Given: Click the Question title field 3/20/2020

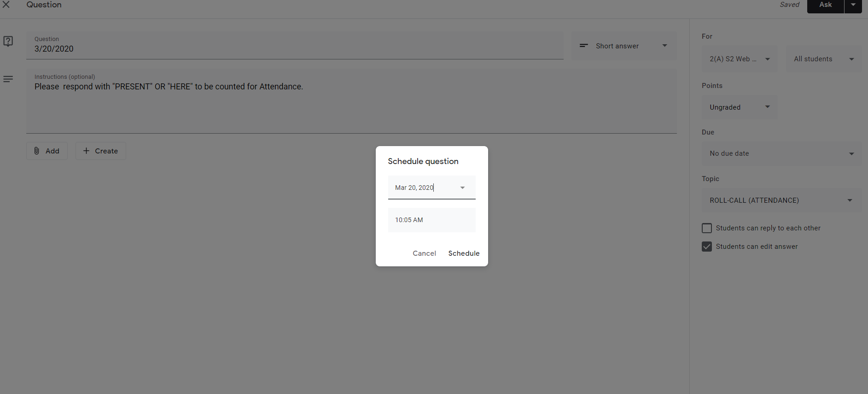Looking at the screenshot, I should click(x=295, y=49).
